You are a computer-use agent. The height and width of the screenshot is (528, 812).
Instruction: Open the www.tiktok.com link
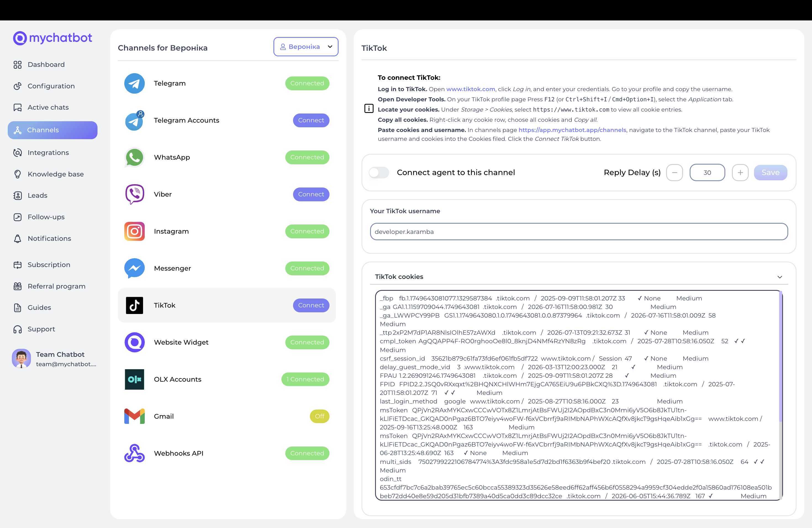tap(470, 89)
